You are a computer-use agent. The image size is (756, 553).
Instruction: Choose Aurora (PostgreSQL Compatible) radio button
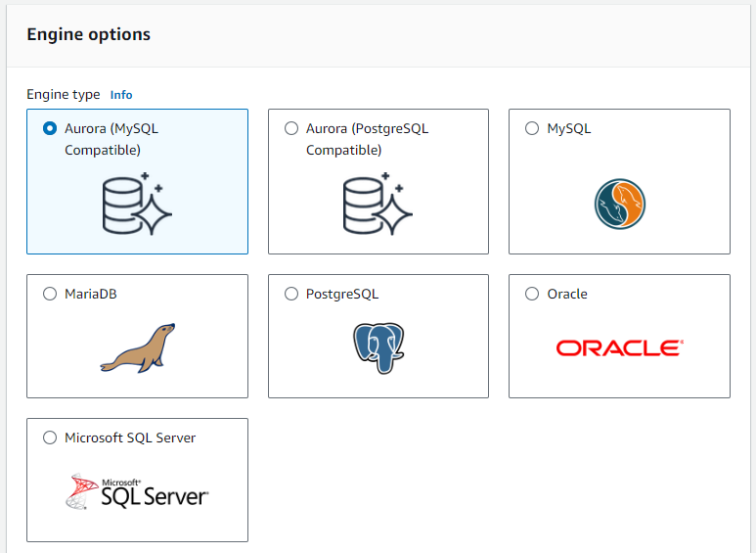[291, 128]
